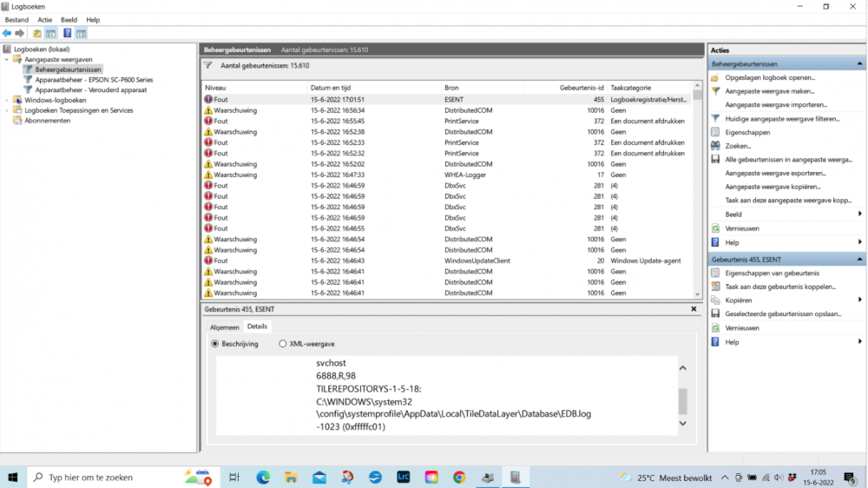Click the blue Help toolbar icon
The width and height of the screenshot is (868, 488).
pyautogui.click(x=67, y=33)
